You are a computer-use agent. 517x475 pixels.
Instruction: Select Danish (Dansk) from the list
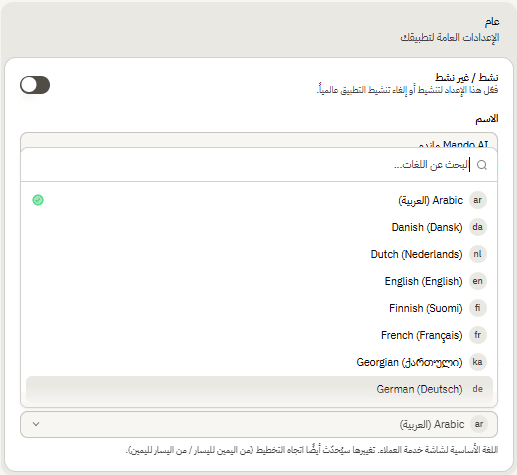[x=259, y=227]
